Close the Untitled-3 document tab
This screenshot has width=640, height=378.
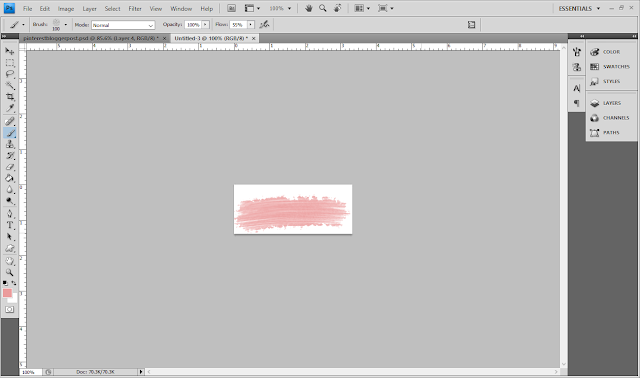click(253, 38)
